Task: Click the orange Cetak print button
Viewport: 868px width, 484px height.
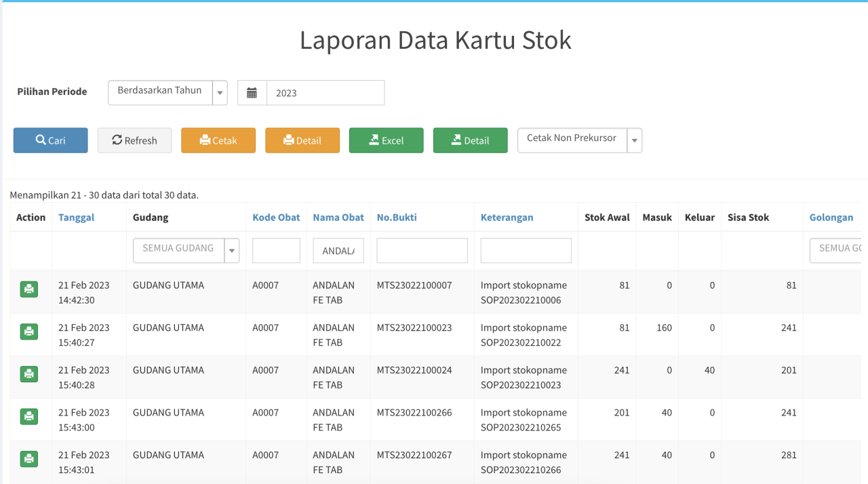Action: click(218, 140)
